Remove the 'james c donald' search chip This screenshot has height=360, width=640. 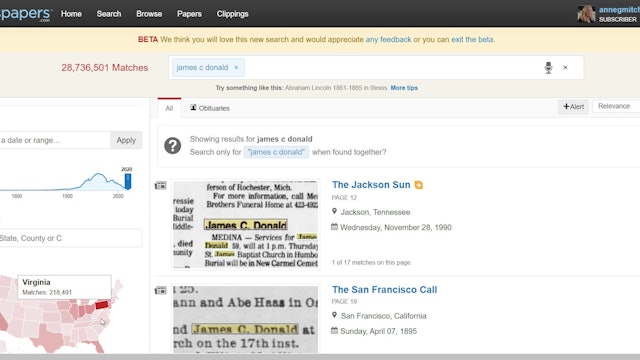(236, 67)
